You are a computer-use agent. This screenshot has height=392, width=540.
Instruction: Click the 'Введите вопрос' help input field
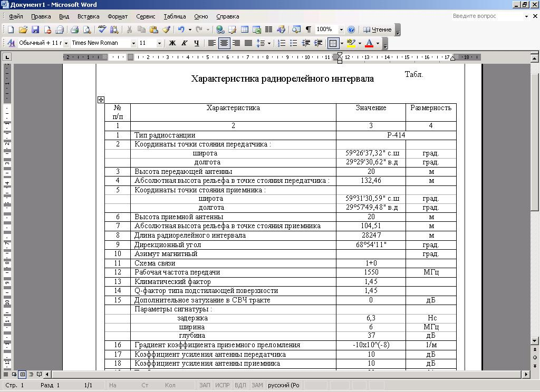click(488, 16)
